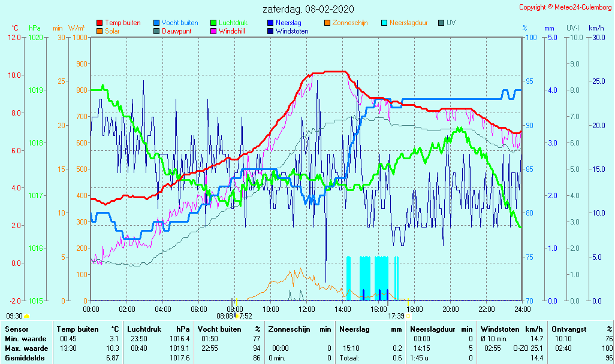This screenshot has width=615, height=364.
Task: Select the Neerslag legend label
Action: [x=288, y=23]
